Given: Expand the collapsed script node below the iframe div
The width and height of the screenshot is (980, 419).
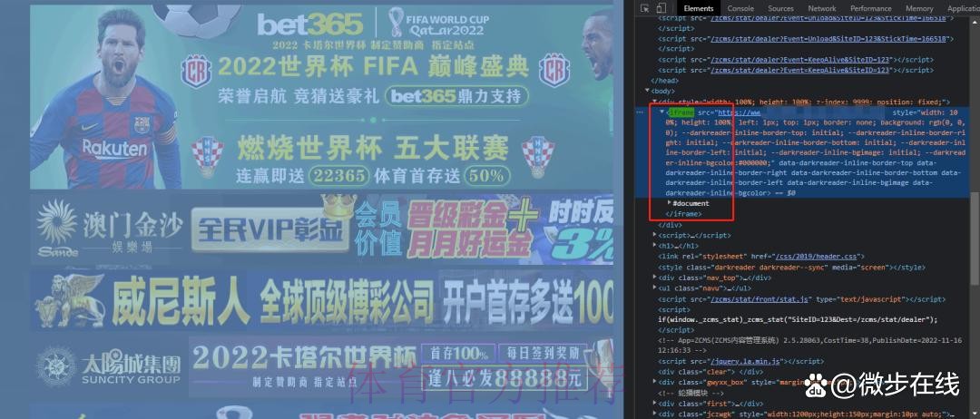Looking at the screenshot, I should [654, 235].
